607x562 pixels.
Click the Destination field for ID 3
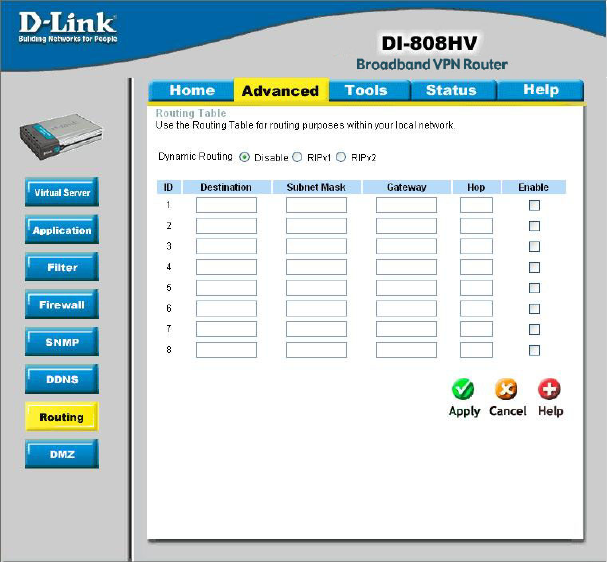(x=226, y=247)
